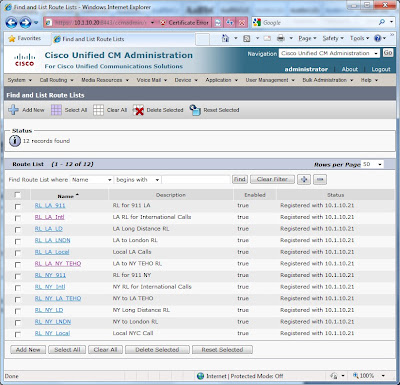Expand the Page menu dropdown
Viewport: 400px width, 385px height.
point(307,38)
